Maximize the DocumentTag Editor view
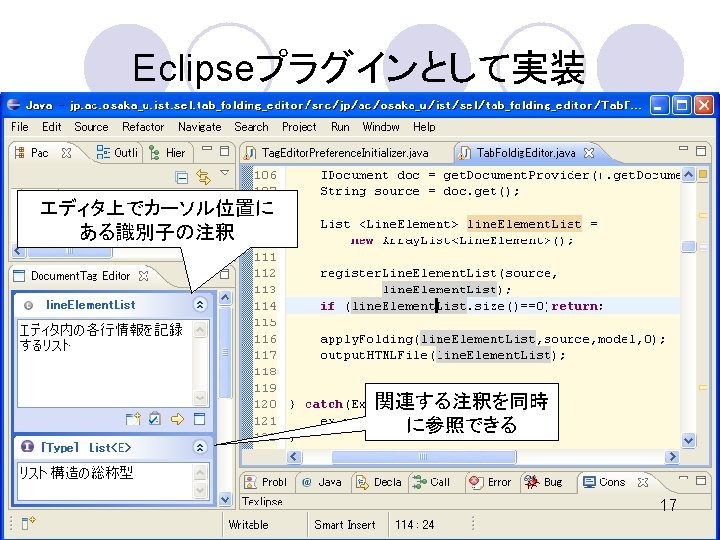Image resolution: width=720 pixels, height=540 pixels. point(225,274)
